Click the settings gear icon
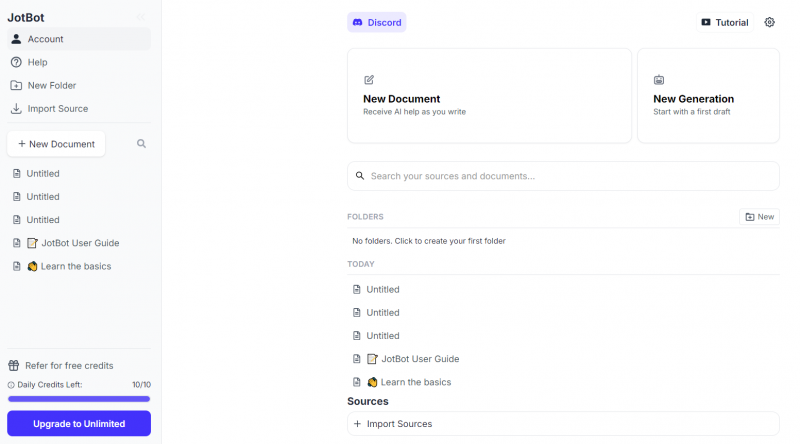Viewport: 800px width, 444px height. tap(769, 22)
